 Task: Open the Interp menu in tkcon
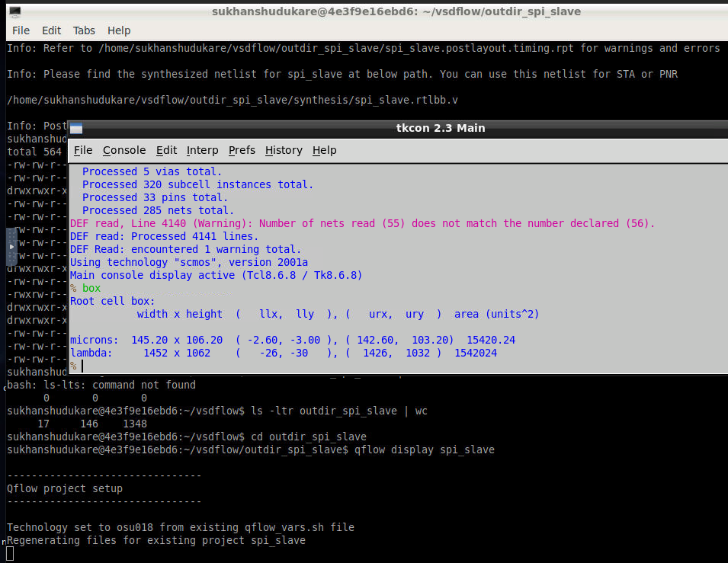[202, 150]
